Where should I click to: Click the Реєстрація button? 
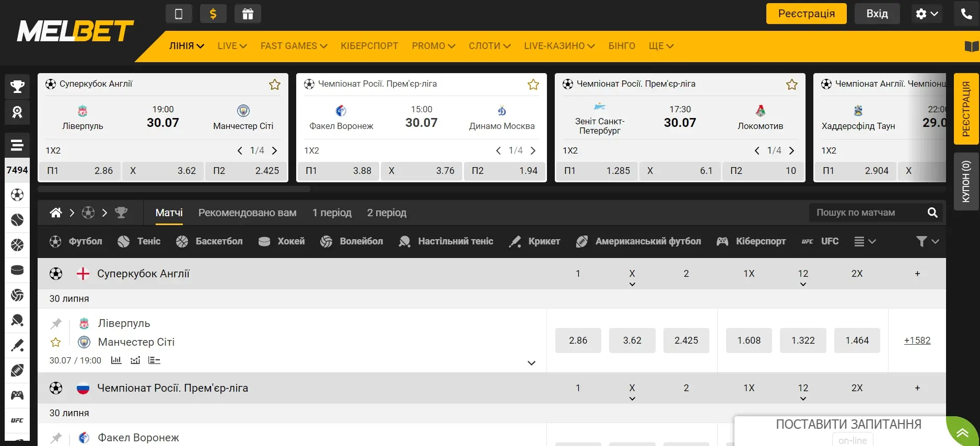(x=806, y=14)
